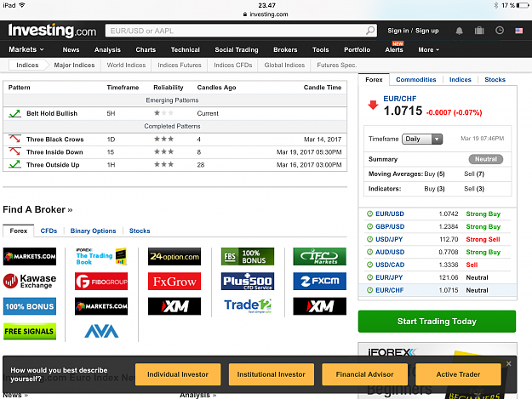532x399 pixels.
Task: Open the News menu item
Action: (71, 50)
